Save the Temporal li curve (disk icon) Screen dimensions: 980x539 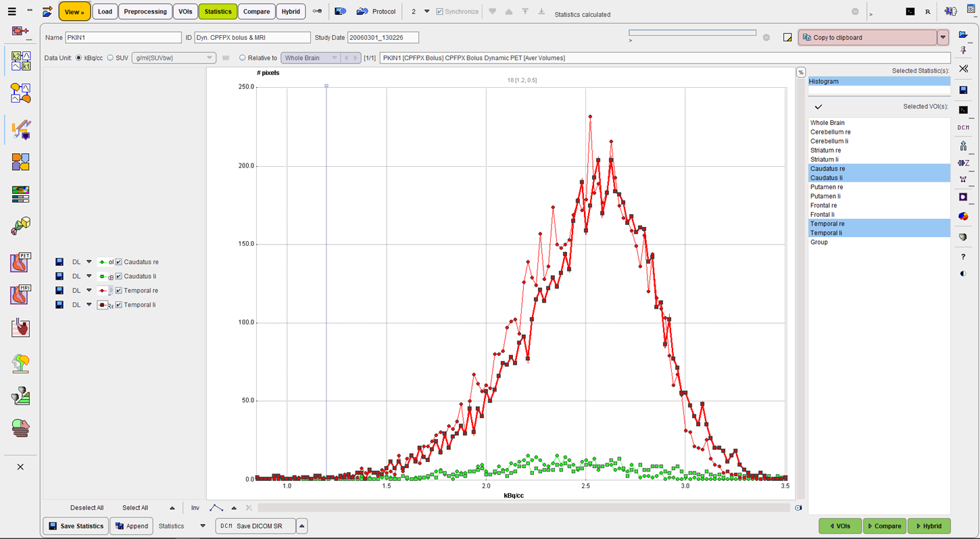[x=59, y=305]
